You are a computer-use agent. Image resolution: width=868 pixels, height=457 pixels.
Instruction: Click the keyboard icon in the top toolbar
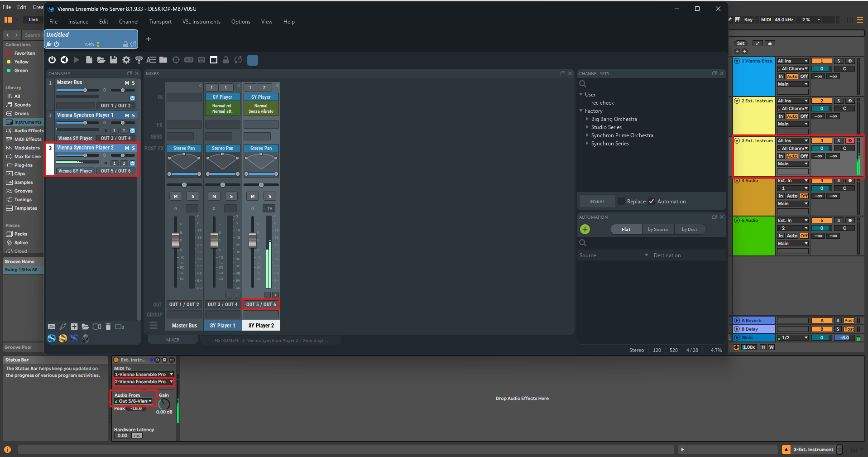pyautogui.click(x=201, y=60)
